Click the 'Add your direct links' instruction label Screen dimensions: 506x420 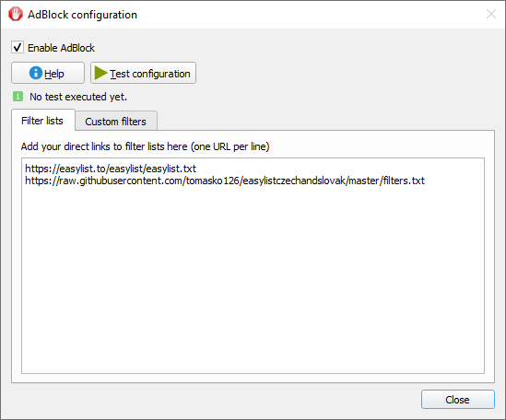[145, 146]
